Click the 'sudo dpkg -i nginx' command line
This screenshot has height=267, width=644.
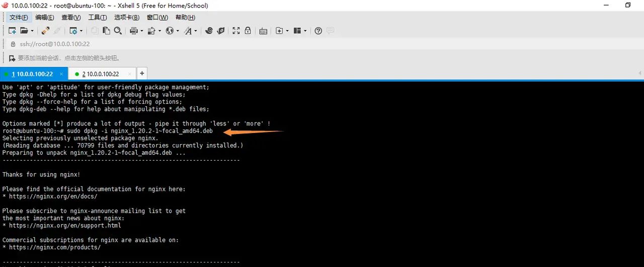108,131
